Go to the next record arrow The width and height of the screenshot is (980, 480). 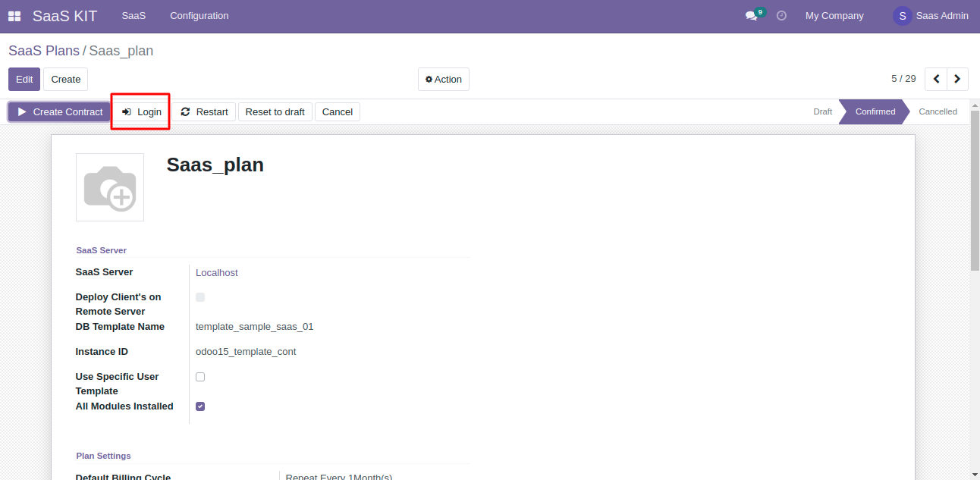click(x=957, y=79)
